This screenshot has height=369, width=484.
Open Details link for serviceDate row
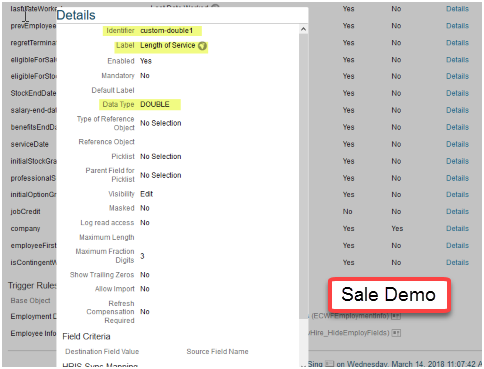[457, 144]
